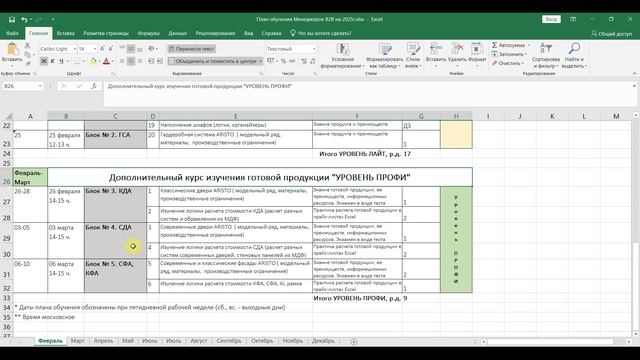Align text to the bottom

140,49
